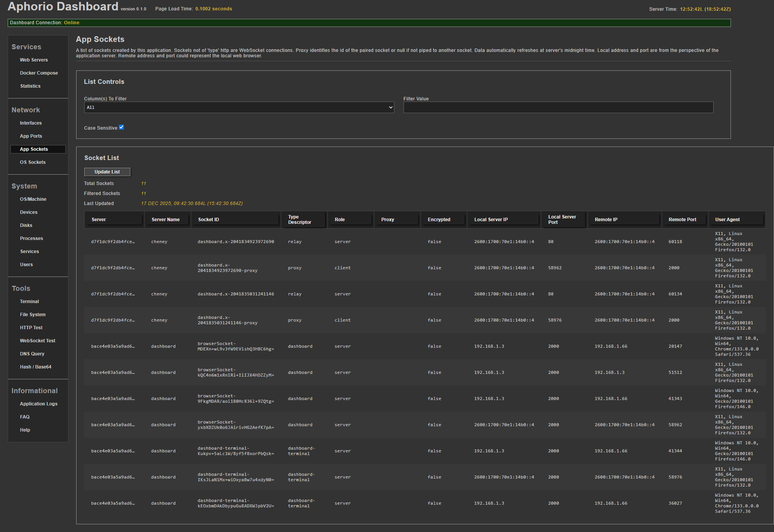The image size is (774, 532).
Task: Open OS Sockets page
Action: (33, 162)
